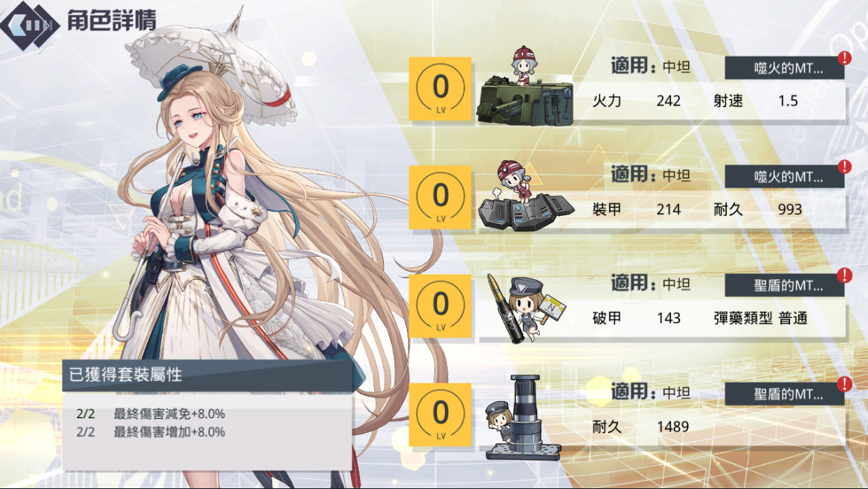Select the ammunition shell equipment icon
This screenshot has height=489, width=868.
click(x=526, y=307)
